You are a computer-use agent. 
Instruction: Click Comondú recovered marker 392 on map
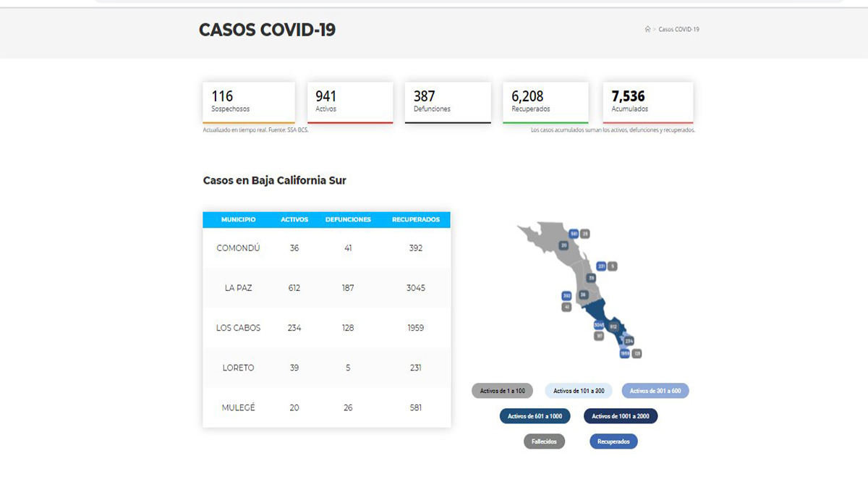point(566,296)
